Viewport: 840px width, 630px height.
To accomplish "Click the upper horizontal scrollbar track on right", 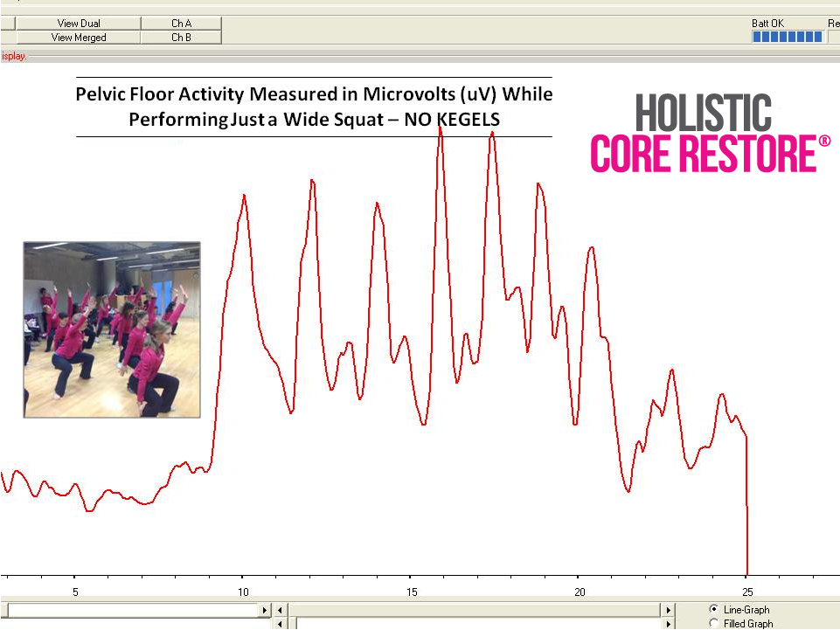I will click(474, 610).
